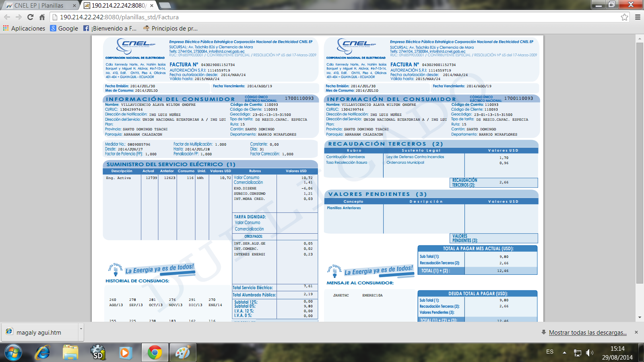Open the Principios de pr... bookmark
This screenshot has height=362, width=644.
point(170,29)
